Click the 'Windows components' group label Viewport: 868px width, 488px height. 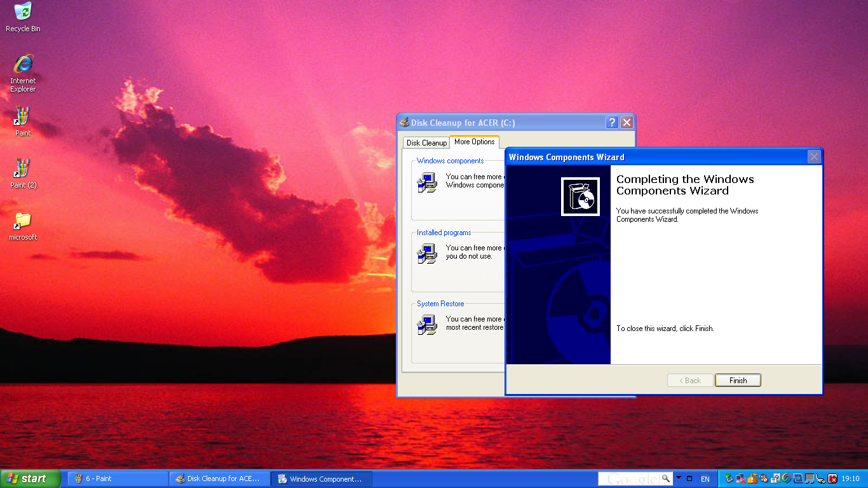point(450,161)
